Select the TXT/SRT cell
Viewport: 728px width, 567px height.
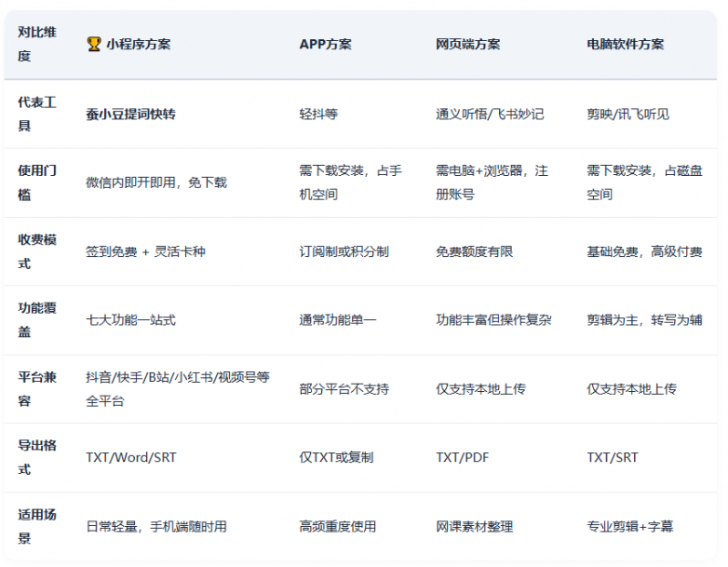click(x=613, y=457)
